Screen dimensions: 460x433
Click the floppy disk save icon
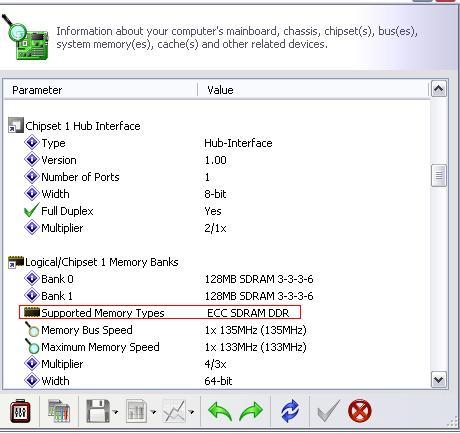tap(98, 411)
